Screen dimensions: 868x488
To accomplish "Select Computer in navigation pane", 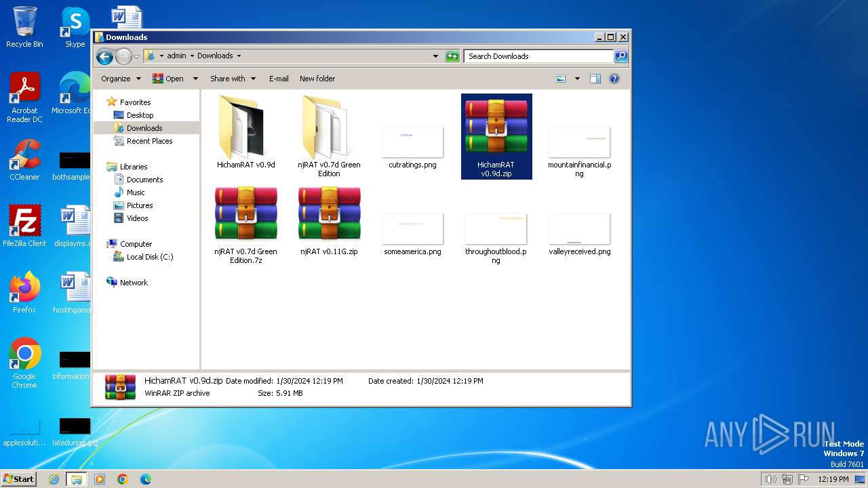I will [x=136, y=244].
